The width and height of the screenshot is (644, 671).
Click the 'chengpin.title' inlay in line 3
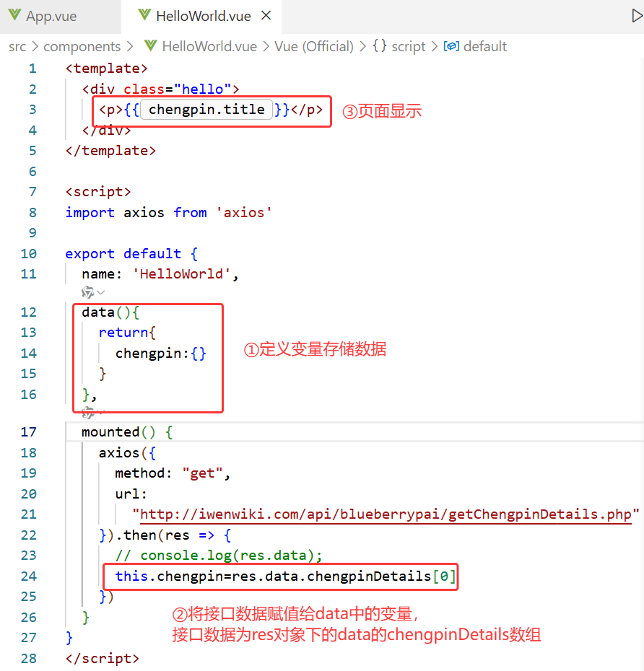[206, 110]
